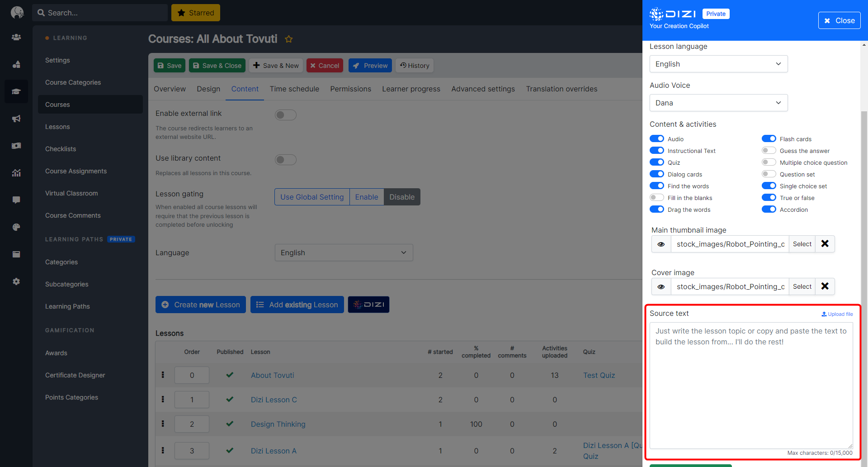The image size is (868, 467).
Task: Click the DIZI copilot button near lessons
Action: tap(368, 305)
